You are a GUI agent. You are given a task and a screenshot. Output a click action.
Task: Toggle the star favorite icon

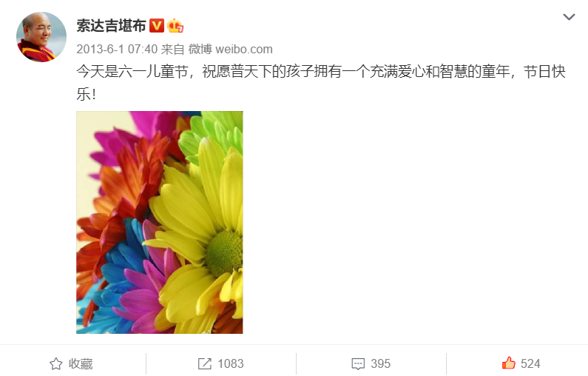[56, 363]
